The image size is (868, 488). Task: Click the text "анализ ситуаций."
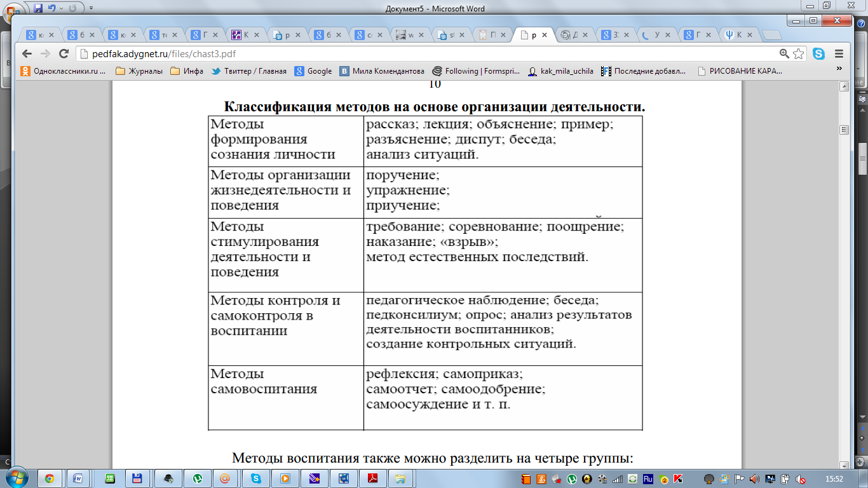pyautogui.click(x=423, y=154)
